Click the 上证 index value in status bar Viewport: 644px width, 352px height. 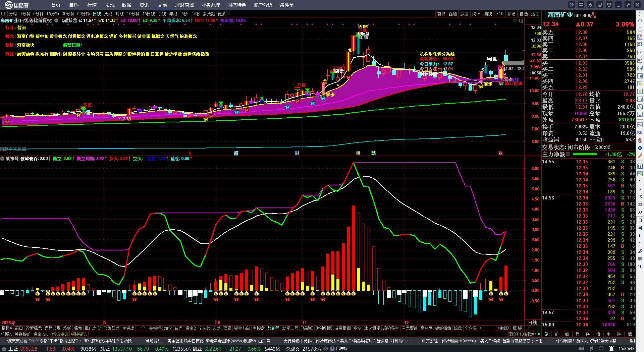tap(29, 349)
